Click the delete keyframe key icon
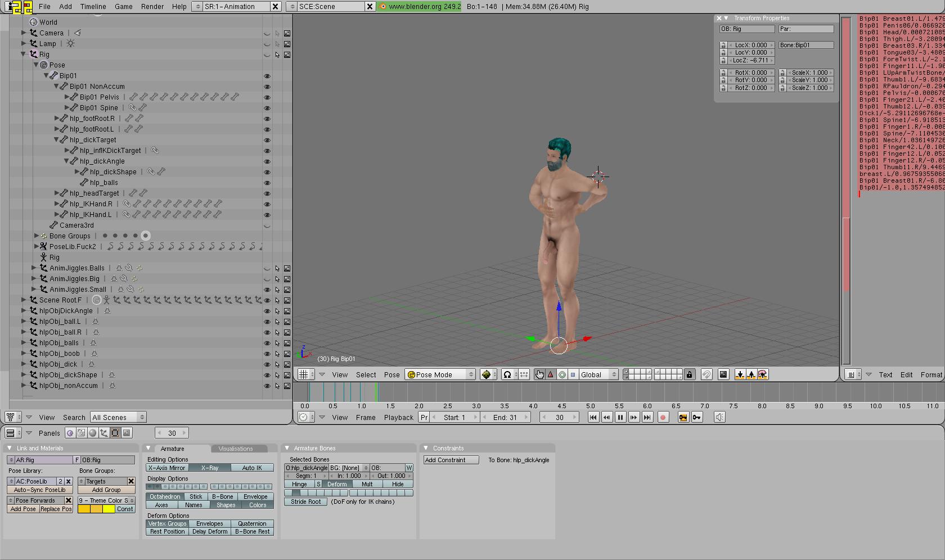 (696, 417)
